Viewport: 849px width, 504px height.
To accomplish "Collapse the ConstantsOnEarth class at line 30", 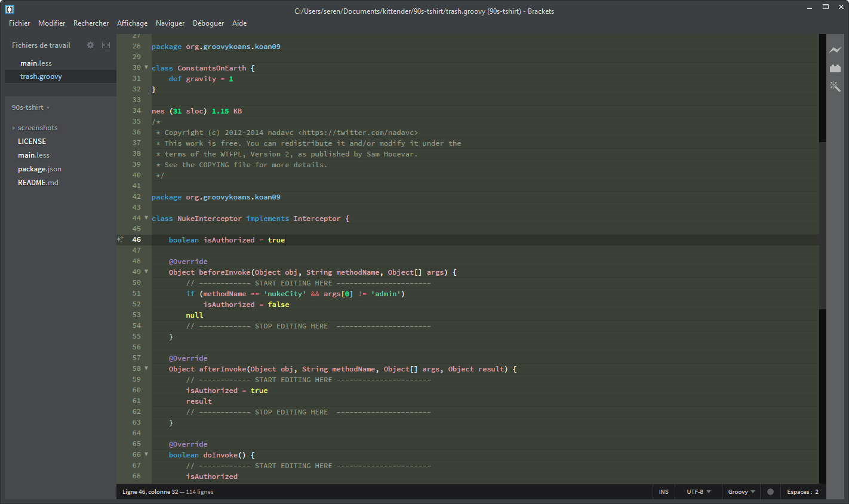I will 146,67.
